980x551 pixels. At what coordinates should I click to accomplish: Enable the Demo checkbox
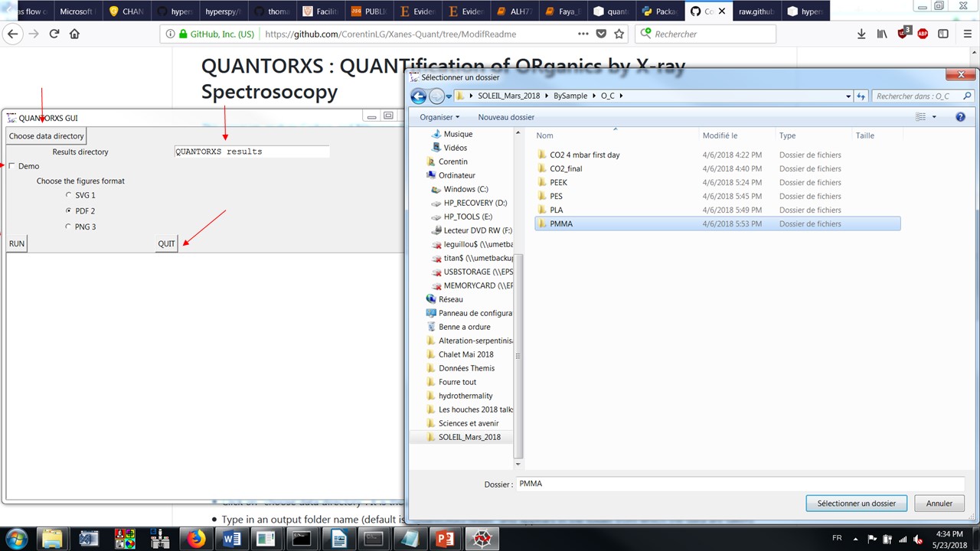pos(11,166)
